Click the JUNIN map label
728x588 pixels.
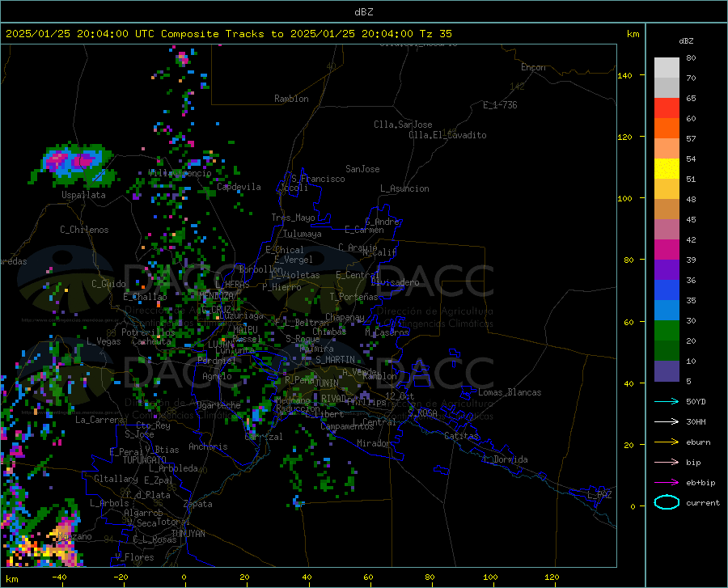pos(327,383)
